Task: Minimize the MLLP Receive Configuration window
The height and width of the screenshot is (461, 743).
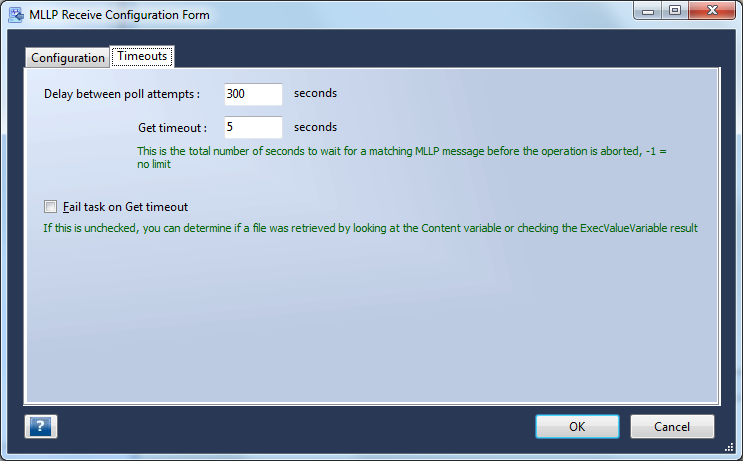Action: [648, 10]
